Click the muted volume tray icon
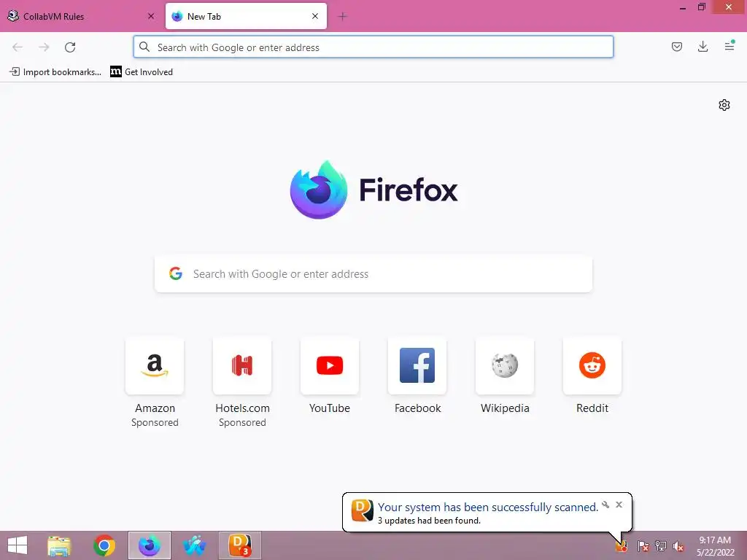The image size is (747, 560). (x=678, y=546)
